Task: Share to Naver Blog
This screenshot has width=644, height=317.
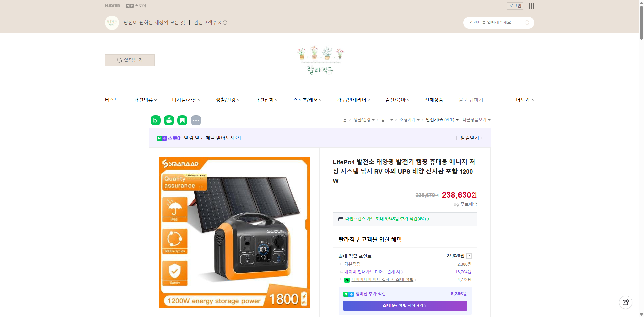Action: 155,120
